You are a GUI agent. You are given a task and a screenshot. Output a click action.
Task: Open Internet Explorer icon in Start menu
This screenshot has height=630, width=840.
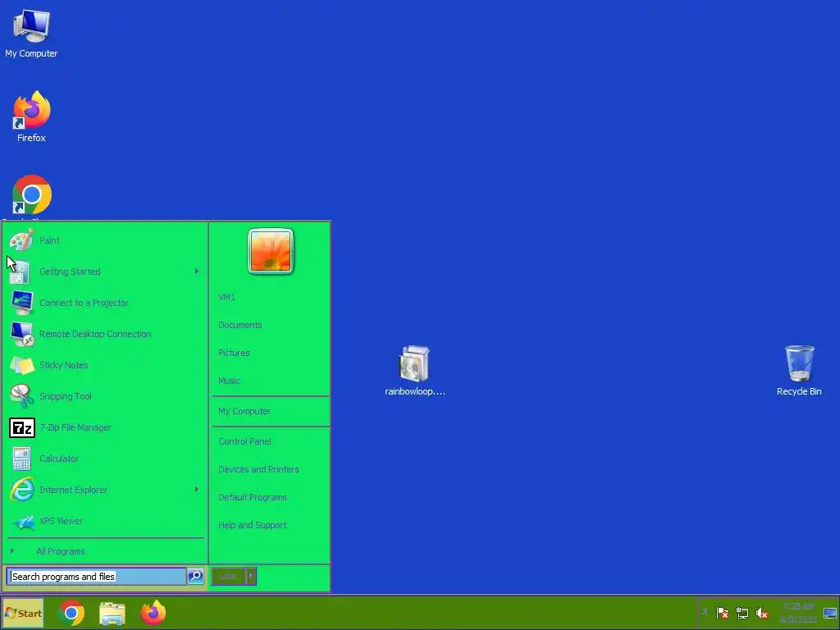22,490
